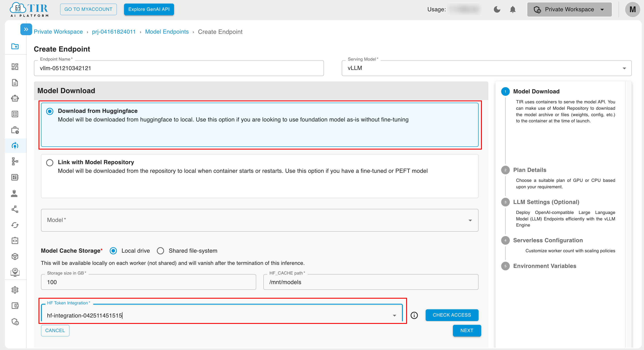This screenshot has height=350, width=644.
Task: Select Download from Huggingface radio
Action: tap(50, 111)
